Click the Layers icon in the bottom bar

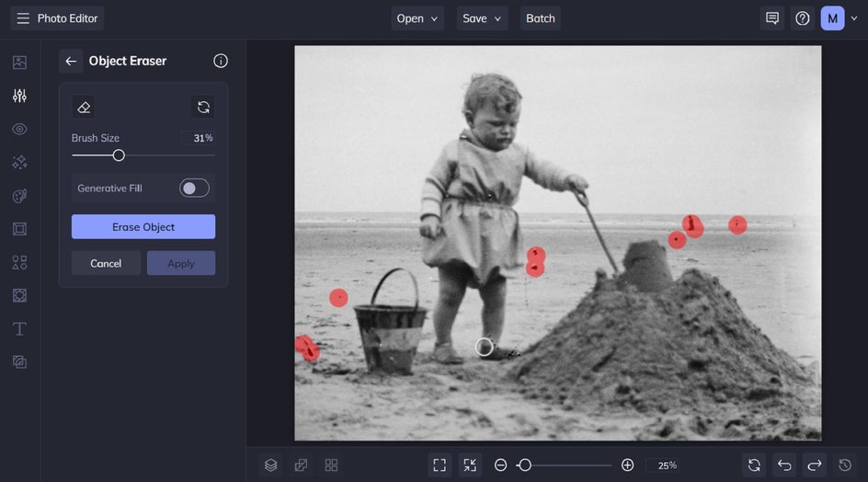coord(270,465)
